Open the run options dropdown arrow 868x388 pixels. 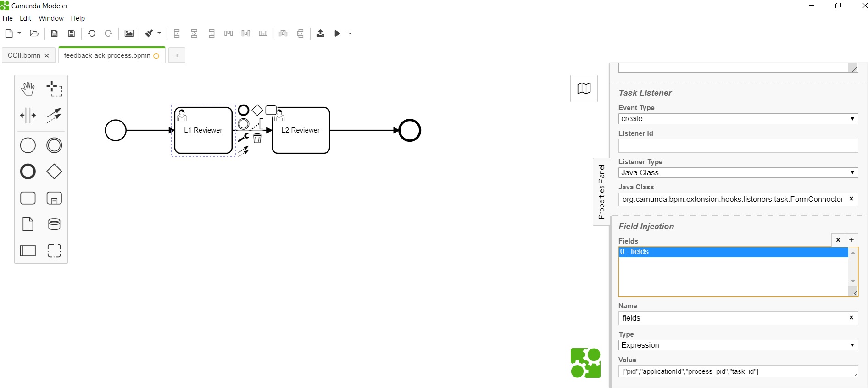(x=350, y=33)
